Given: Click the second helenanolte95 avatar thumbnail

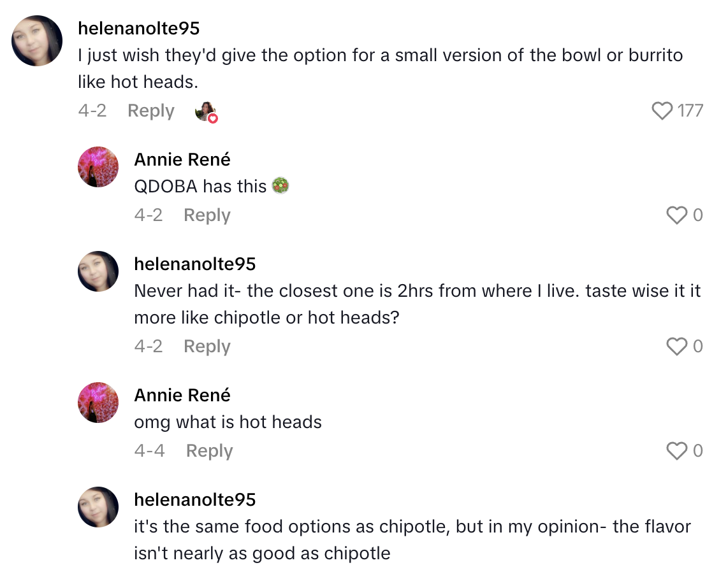Looking at the screenshot, I should pos(98,271).
